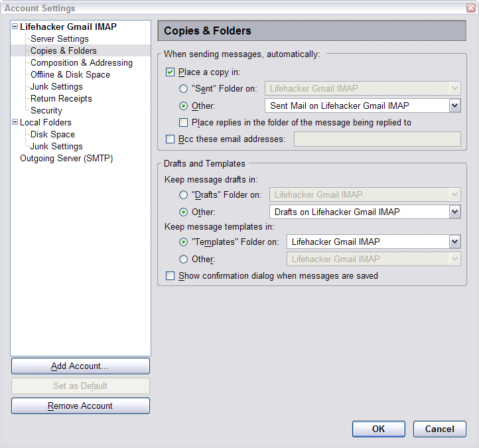Viewport: 479px width, 448px height.
Task: Select "Templates" Folder on radio button
Action: pos(183,242)
